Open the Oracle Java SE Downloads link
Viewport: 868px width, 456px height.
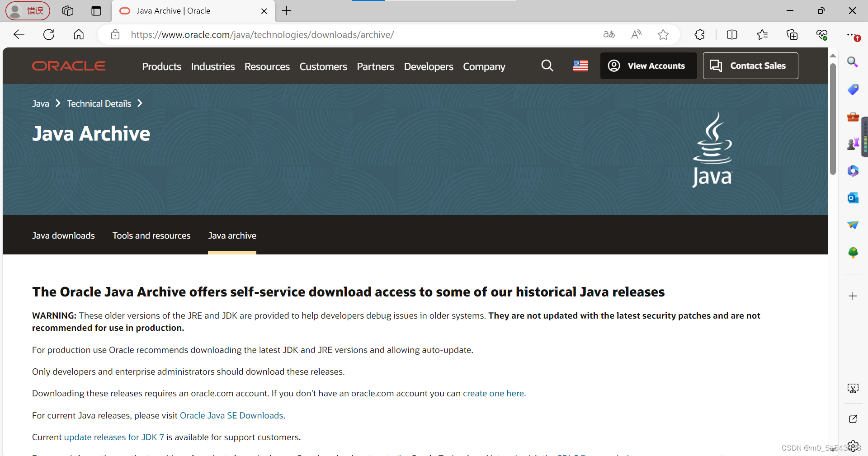[231, 415]
